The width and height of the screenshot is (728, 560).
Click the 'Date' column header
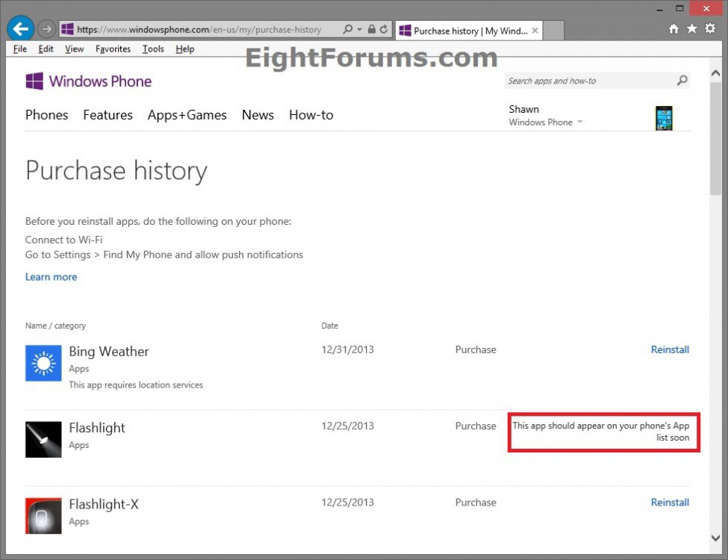coord(329,326)
